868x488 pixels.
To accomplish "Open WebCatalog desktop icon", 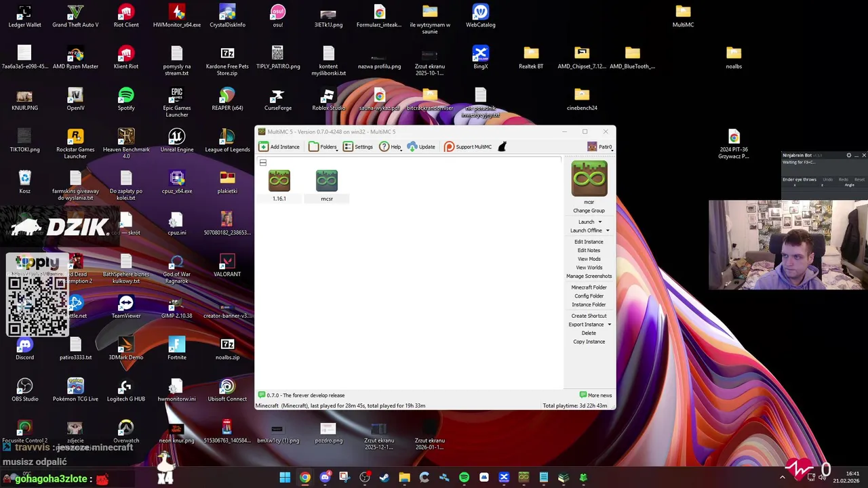I will coord(480,17).
